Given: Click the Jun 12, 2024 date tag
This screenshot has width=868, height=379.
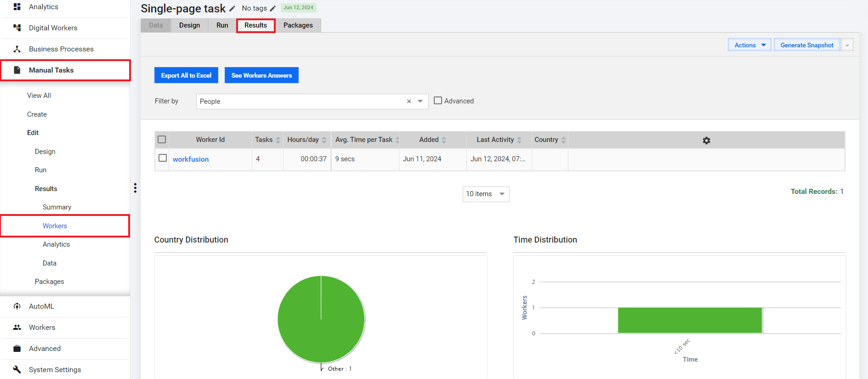Looking at the screenshot, I should pyautogui.click(x=298, y=7).
